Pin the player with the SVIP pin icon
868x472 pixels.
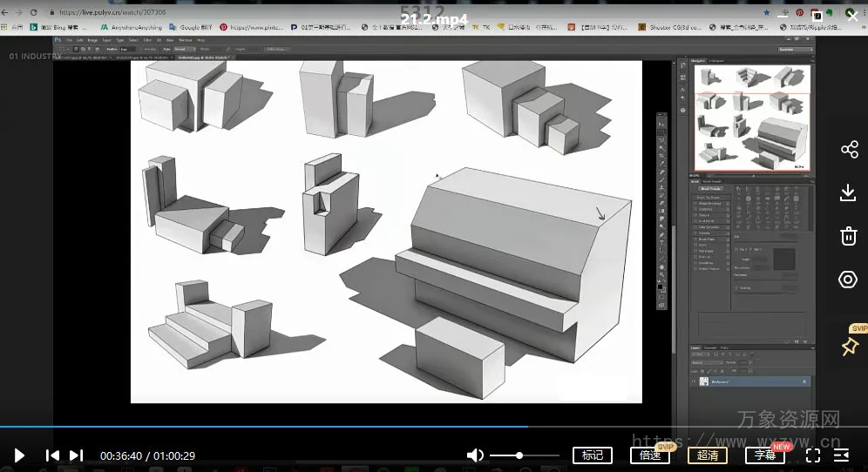point(849,347)
